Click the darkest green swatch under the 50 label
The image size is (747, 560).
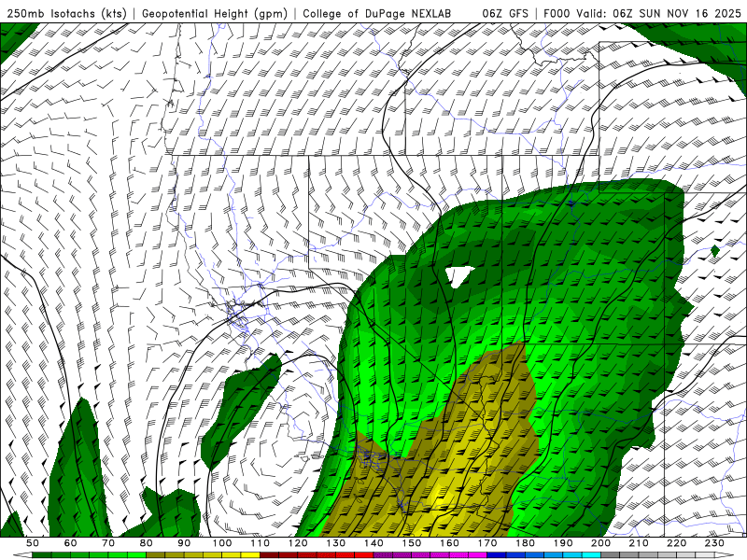pyautogui.click(x=42, y=554)
